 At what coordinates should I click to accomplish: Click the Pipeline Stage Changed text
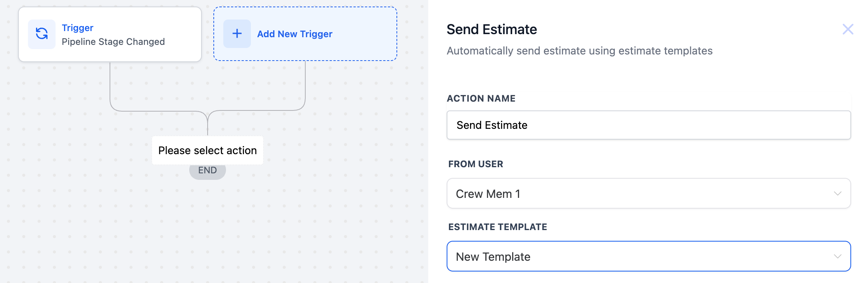coord(113,42)
